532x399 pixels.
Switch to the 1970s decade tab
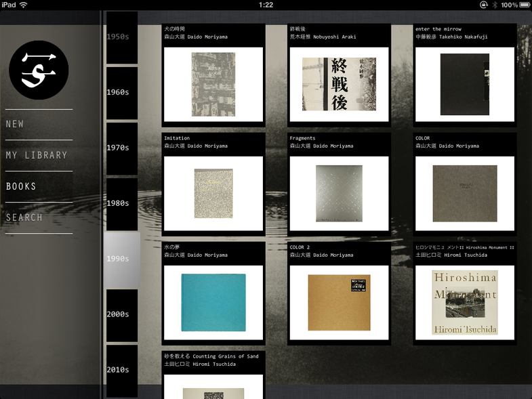[x=122, y=148]
